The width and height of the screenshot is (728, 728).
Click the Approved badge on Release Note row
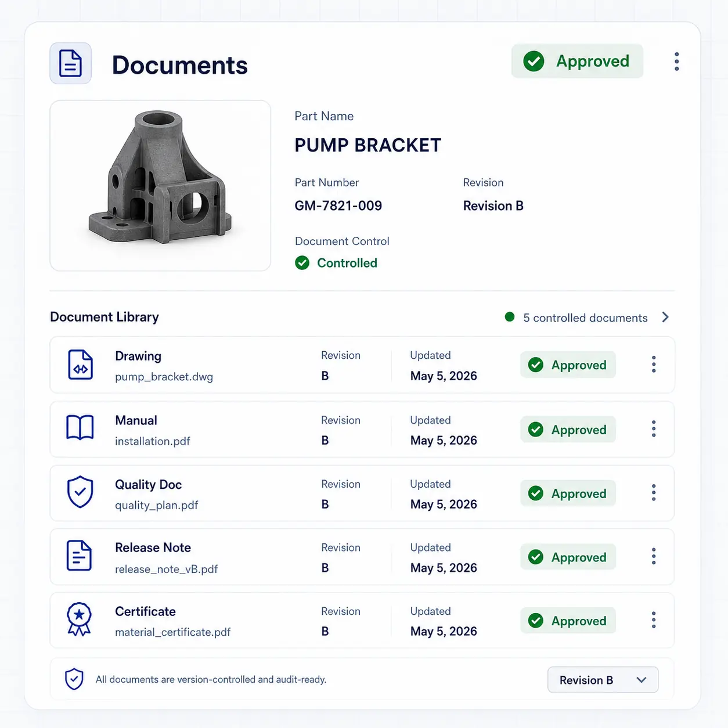click(x=568, y=557)
